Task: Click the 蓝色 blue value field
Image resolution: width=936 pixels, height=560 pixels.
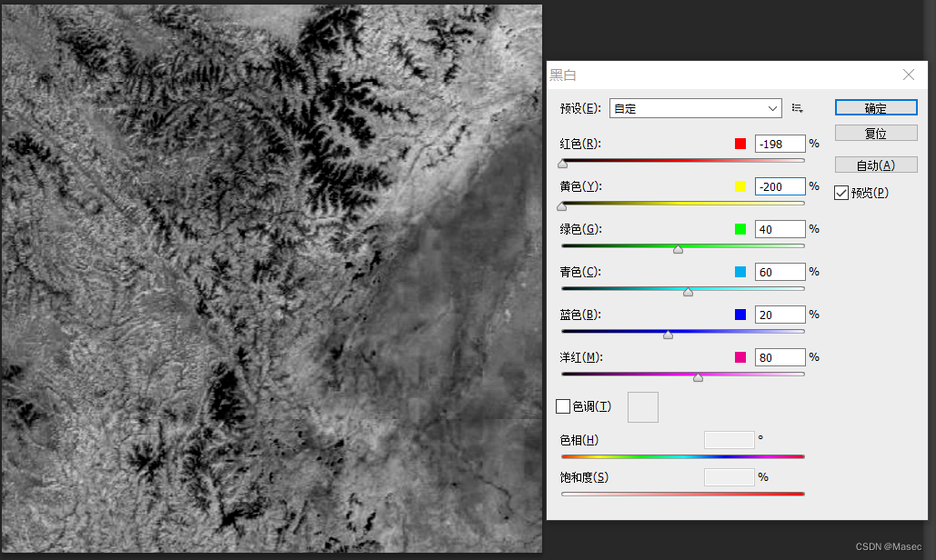Action: click(780, 315)
